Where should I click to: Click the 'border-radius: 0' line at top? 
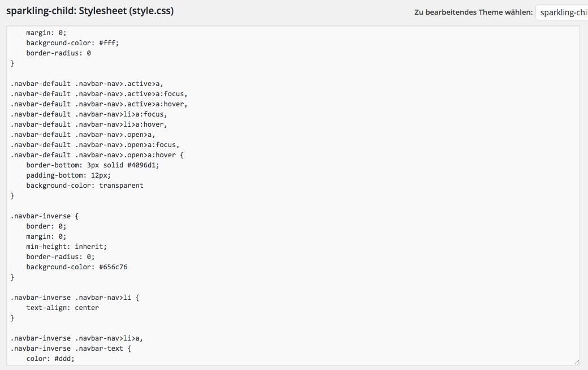[58, 53]
